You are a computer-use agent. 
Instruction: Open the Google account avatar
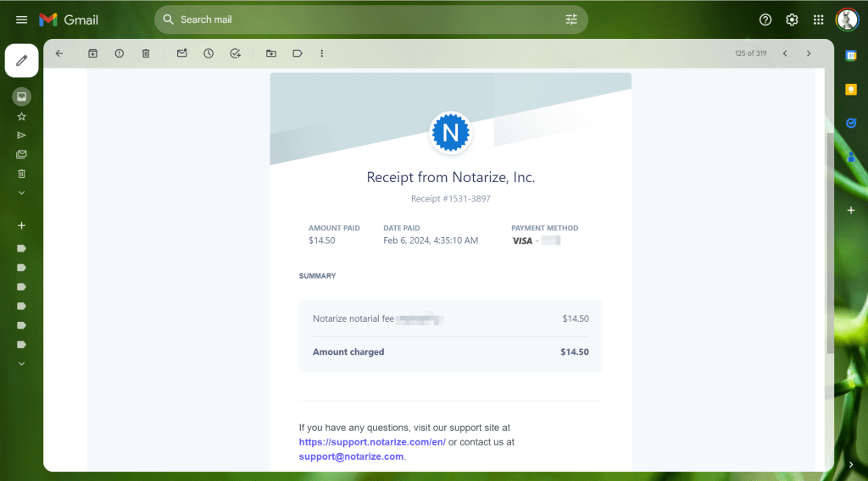pos(847,19)
